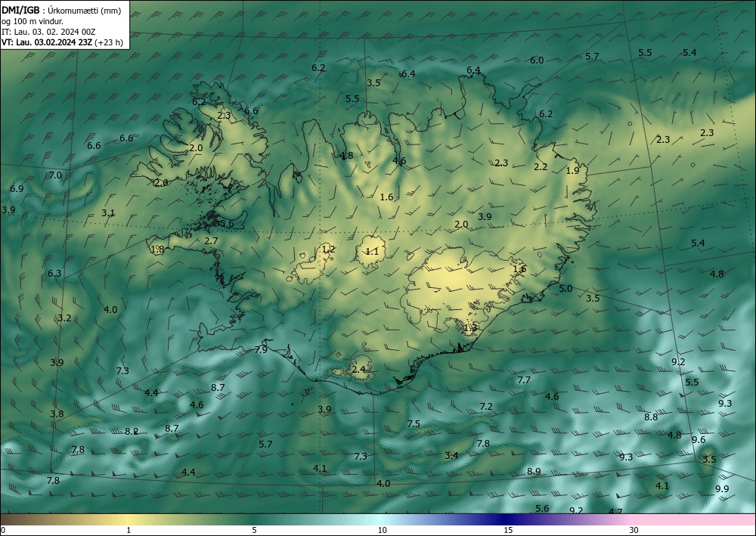
Task: Select the 7.9 value at the coast
Action: point(261,349)
